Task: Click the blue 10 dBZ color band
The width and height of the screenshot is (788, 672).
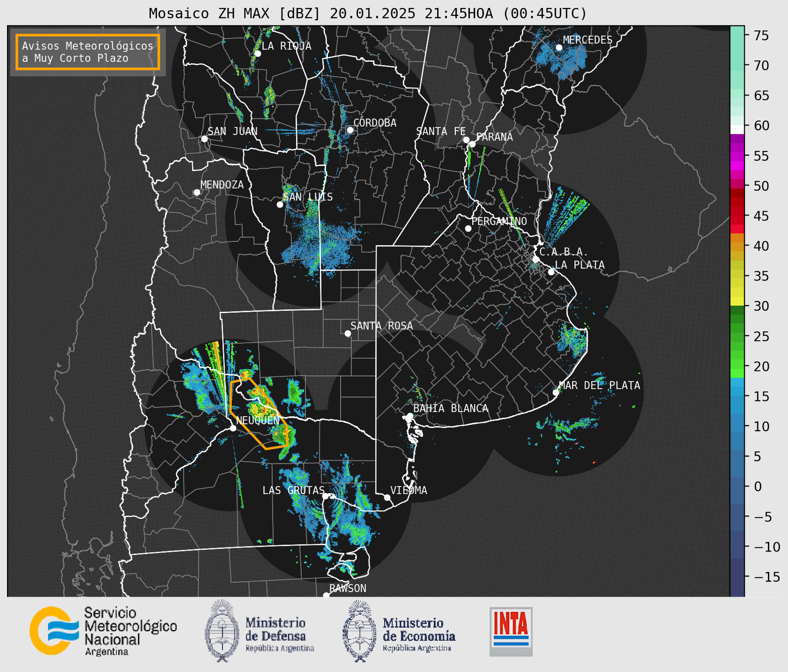Action: tap(737, 426)
